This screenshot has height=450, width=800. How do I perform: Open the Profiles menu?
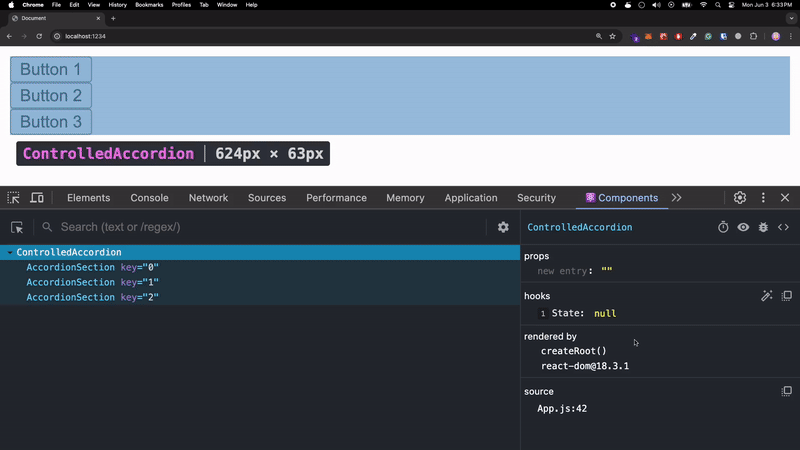(181, 5)
